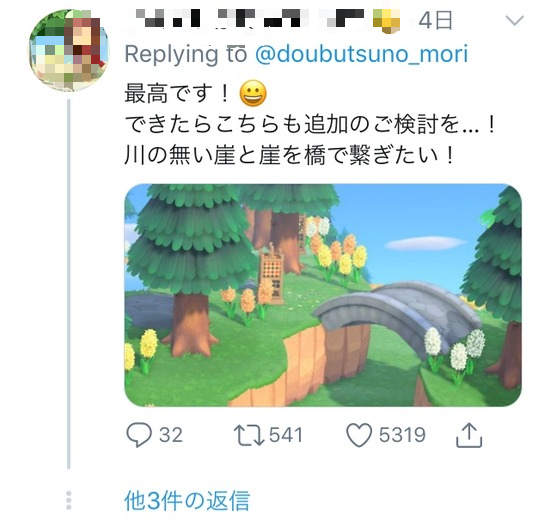Open the tweet options chevron menu
Screen dimensions: 550x527
point(515,20)
